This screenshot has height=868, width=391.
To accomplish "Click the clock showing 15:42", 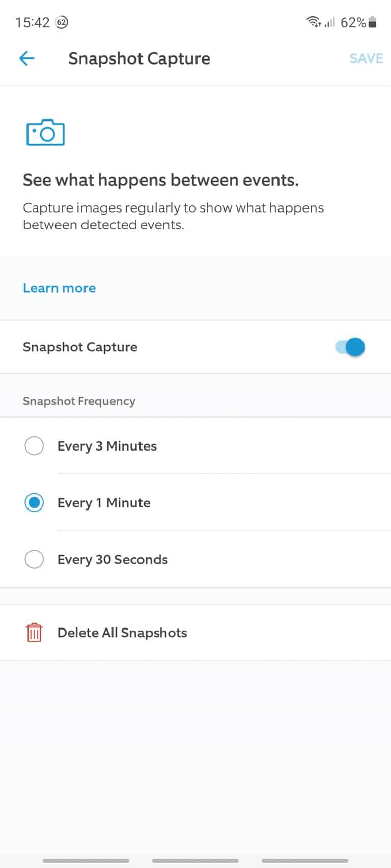I will click(32, 22).
